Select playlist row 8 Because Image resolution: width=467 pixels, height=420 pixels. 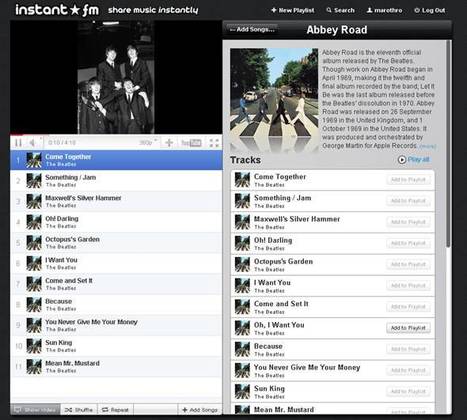click(x=116, y=305)
